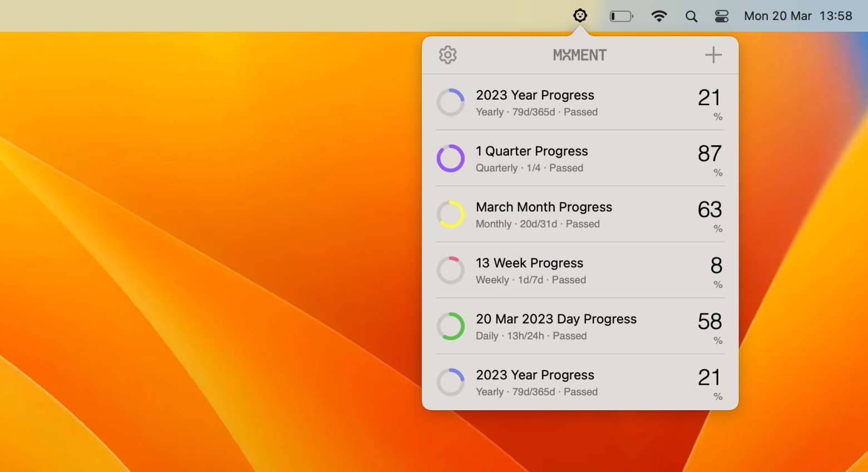Viewport: 868px width, 472px height.
Task: Click the green Day Progress ring
Action: click(x=451, y=326)
